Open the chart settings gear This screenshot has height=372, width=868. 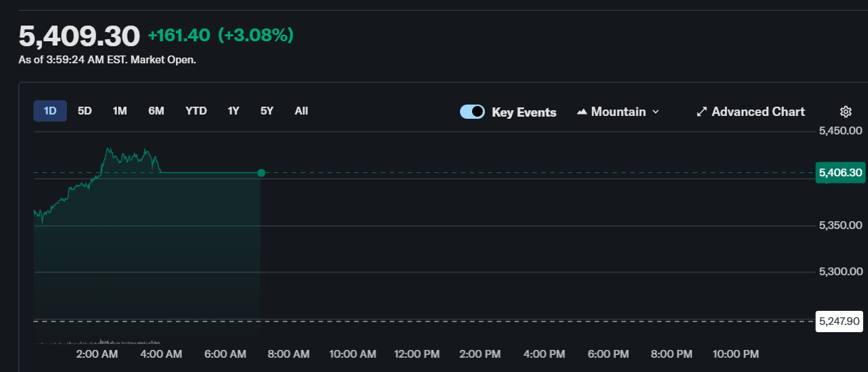coord(845,112)
